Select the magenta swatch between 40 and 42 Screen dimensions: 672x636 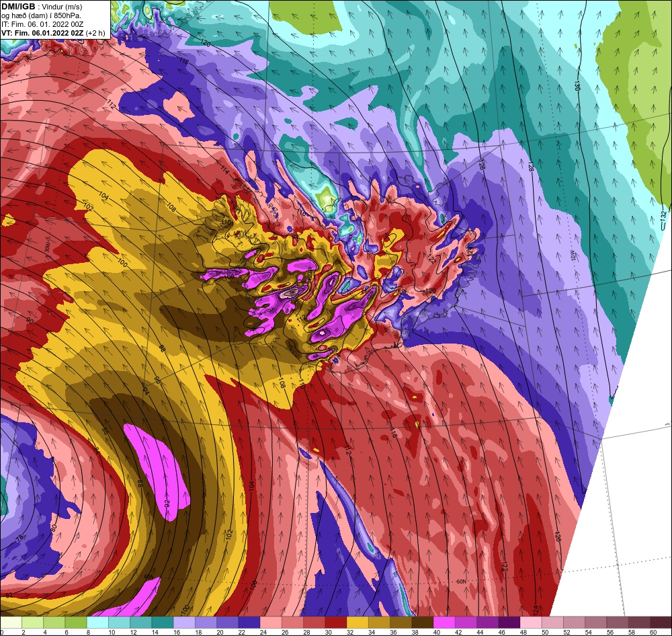pos(444,623)
